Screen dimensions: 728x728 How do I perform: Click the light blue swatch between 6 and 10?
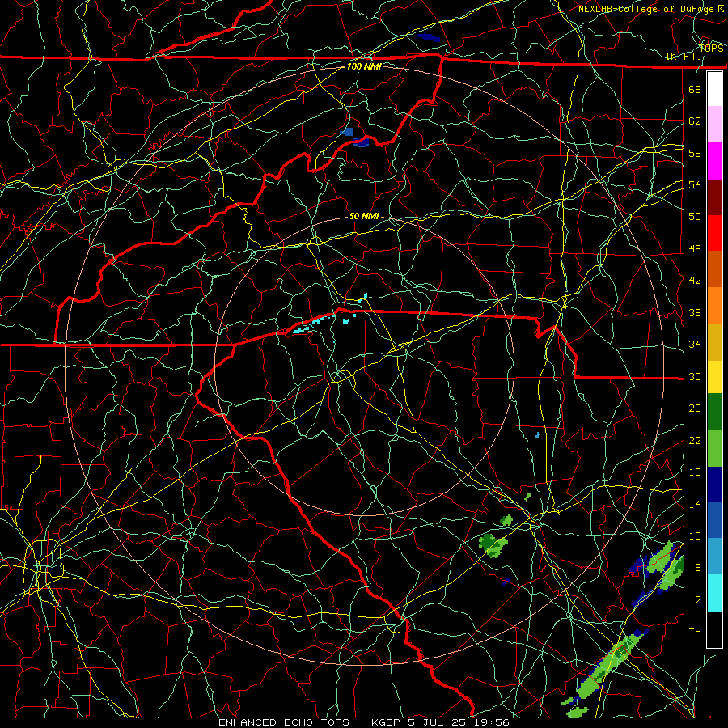714,557
